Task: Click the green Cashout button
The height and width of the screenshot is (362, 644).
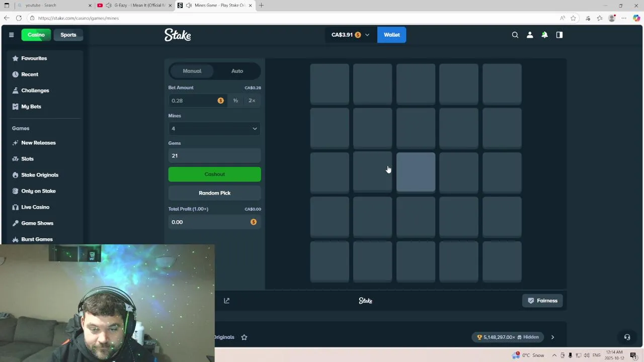Action: tap(214, 174)
